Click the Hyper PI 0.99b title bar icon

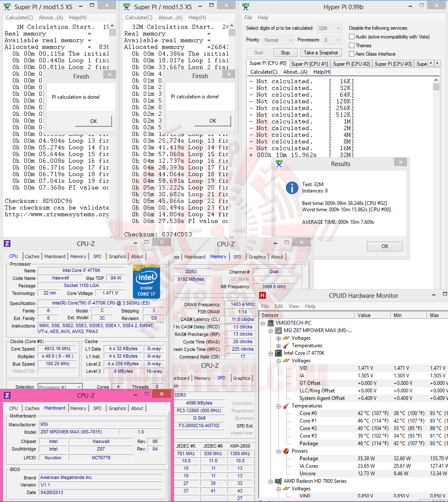tap(246, 6)
